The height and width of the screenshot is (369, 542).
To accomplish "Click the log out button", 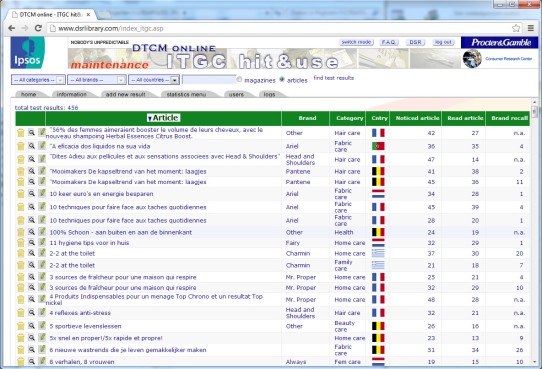I will (443, 42).
